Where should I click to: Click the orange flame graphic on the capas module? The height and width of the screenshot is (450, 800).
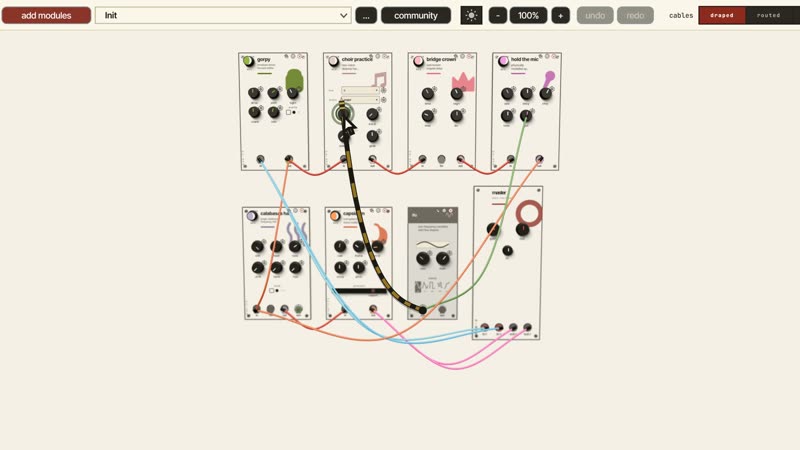(380, 233)
